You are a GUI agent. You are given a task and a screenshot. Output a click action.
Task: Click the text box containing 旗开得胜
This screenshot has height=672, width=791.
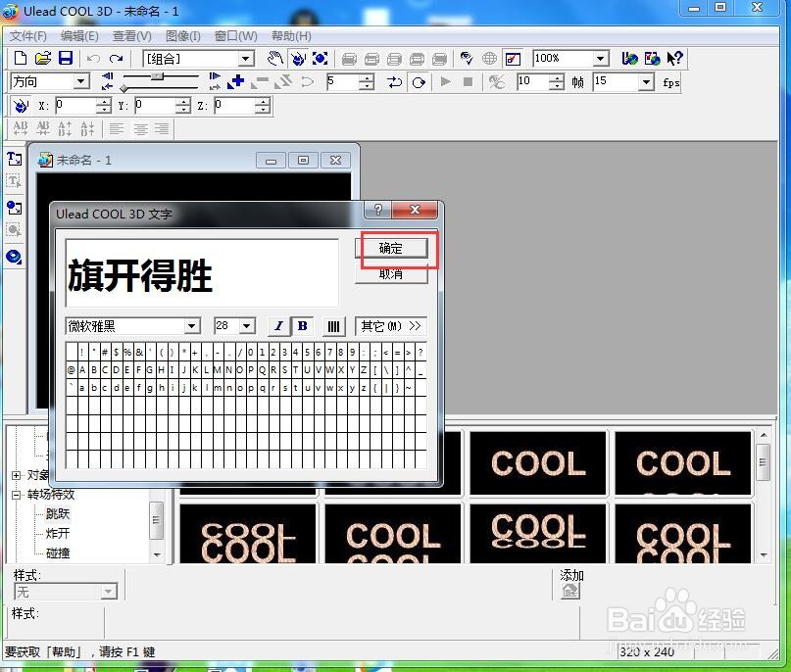(202, 272)
